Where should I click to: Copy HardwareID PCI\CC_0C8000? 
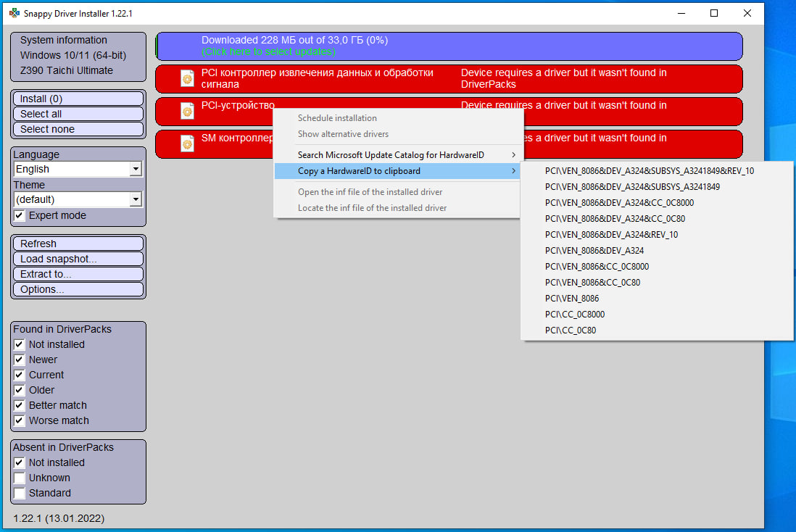tap(657, 315)
